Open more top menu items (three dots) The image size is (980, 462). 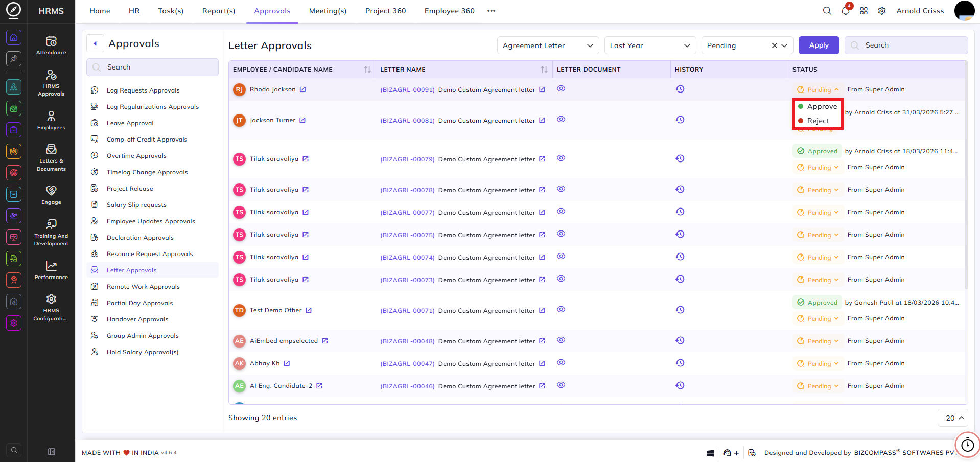(x=491, y=11)
